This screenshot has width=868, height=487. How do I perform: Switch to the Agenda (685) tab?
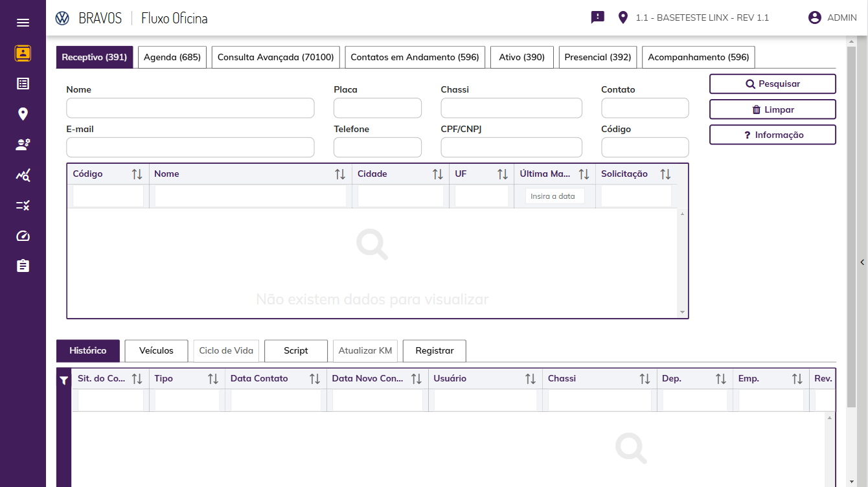(x=172, y=57)
